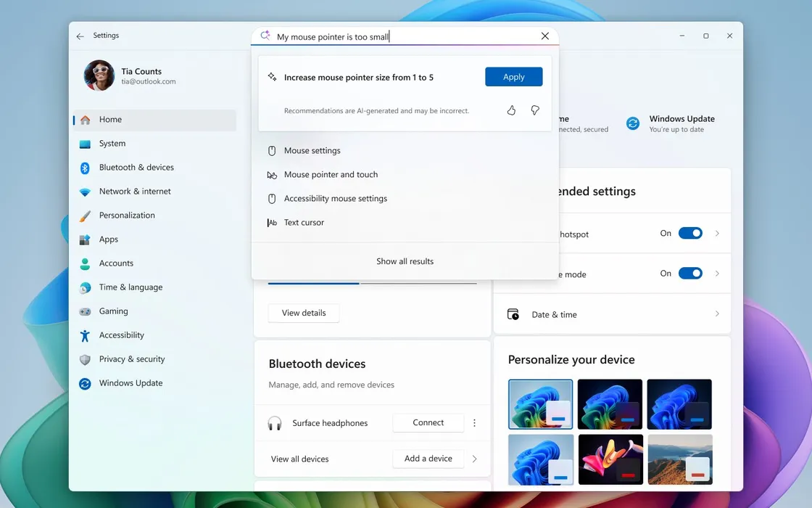812x508 pixels.
Task: Click the tia@outlook.com email
Action: [149, 81]
